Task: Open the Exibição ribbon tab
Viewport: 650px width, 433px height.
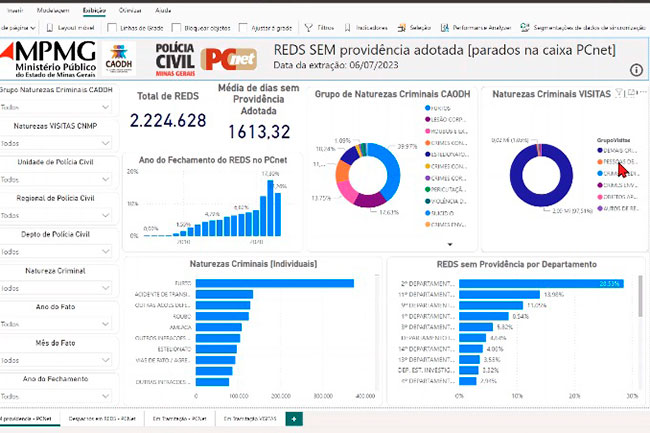Action: click(94, 10)
